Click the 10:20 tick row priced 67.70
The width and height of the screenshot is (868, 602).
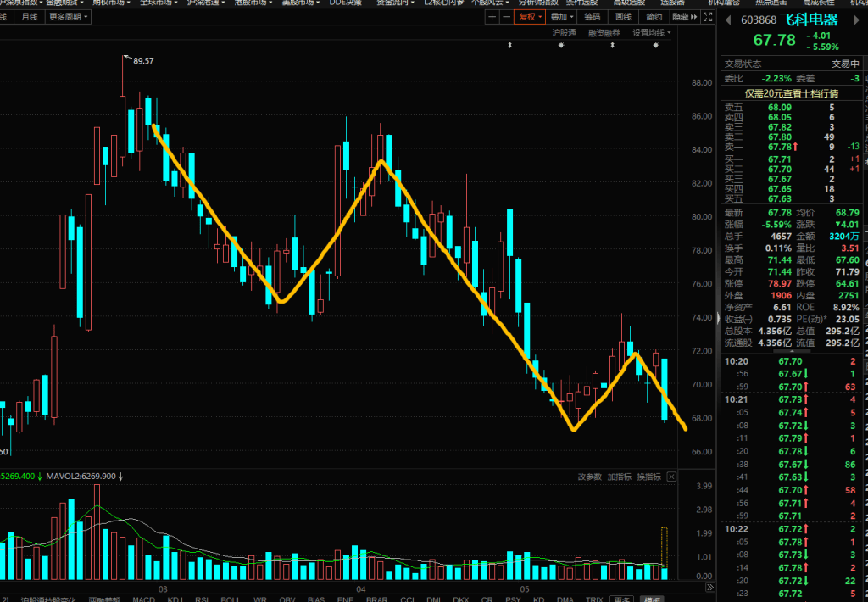pyautogui.click(x=792, y=362)
